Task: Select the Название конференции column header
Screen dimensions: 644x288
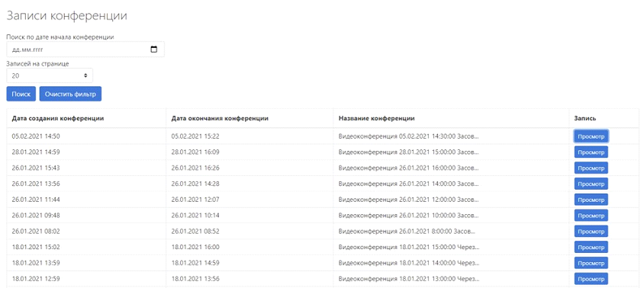Action: [377, 118]
